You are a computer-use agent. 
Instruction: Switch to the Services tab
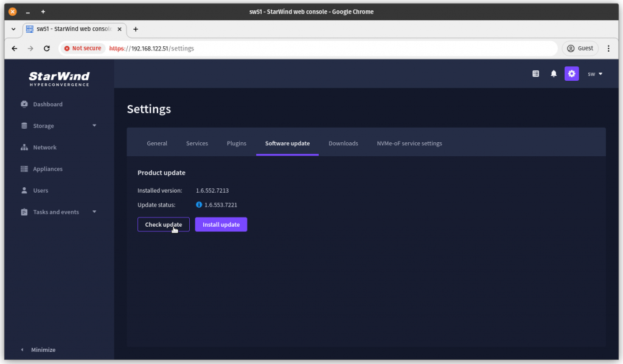point(197,143)
